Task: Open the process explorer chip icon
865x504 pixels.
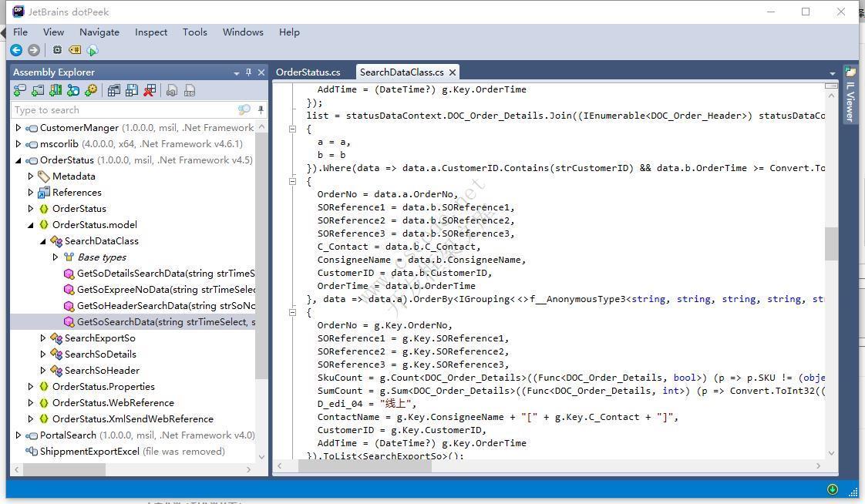Action: coord(57,50)
